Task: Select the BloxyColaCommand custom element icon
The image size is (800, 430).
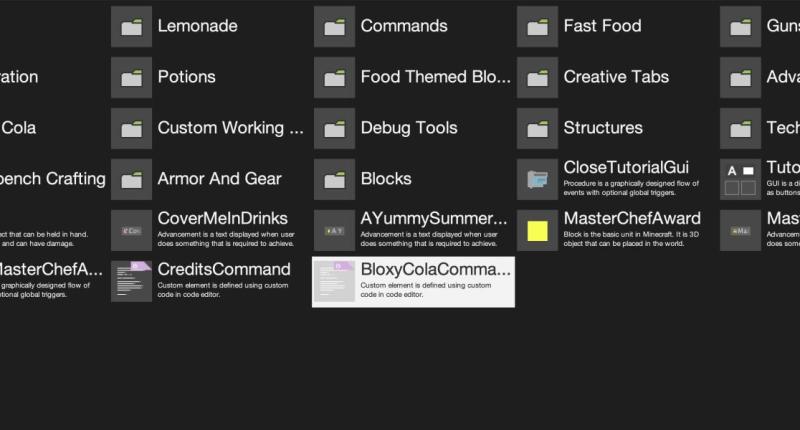Action: (334, 282)
